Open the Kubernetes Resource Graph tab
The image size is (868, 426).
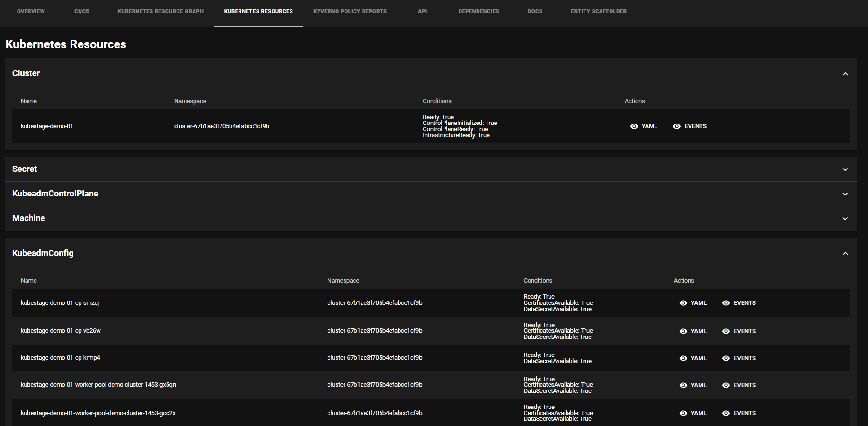160,11
